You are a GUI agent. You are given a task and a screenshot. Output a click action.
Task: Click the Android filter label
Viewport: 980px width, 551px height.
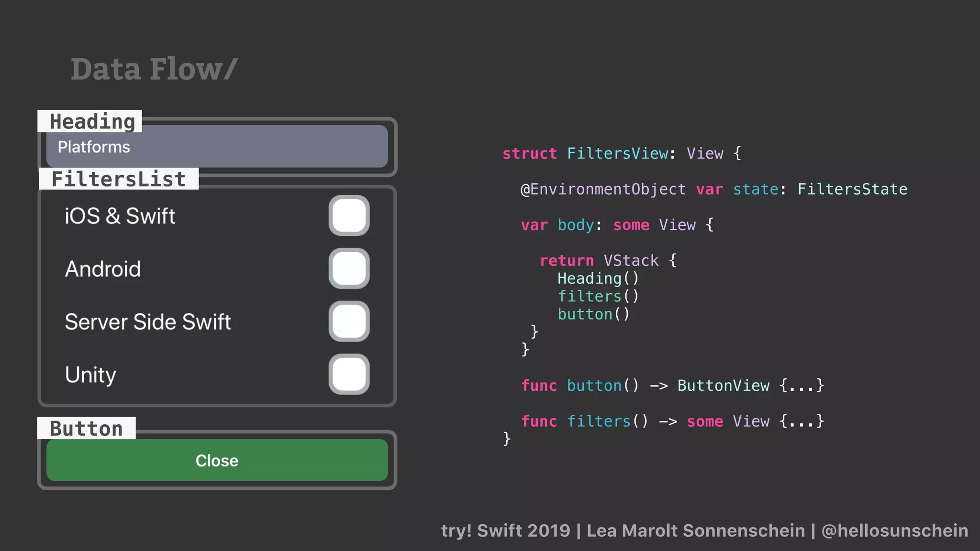point(103,269)
